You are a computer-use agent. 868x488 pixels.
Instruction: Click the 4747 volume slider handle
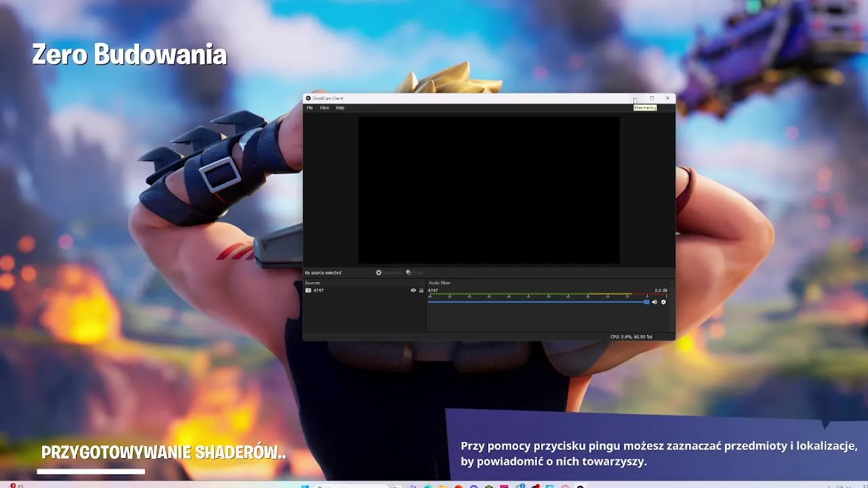tap(646, 302)
